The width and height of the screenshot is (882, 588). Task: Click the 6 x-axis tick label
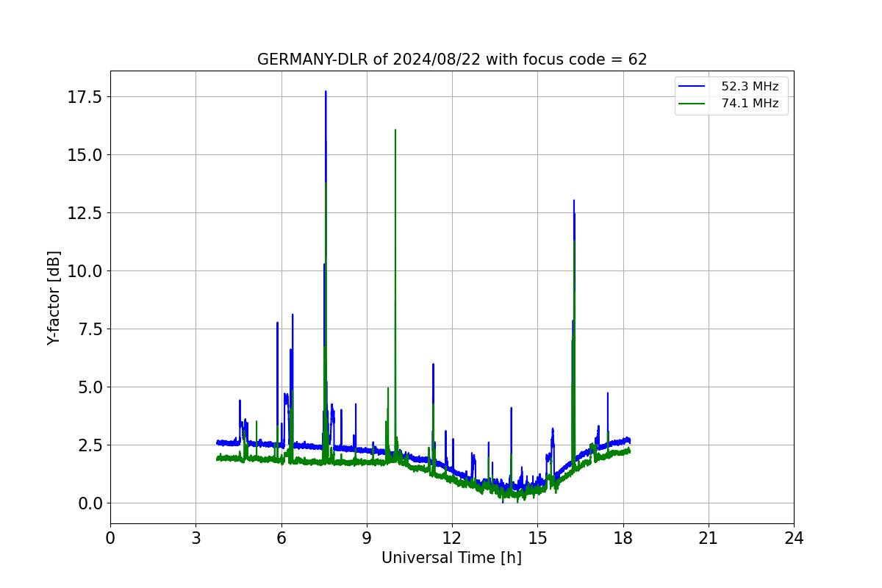pyautogui.click(x=281, y=538)
